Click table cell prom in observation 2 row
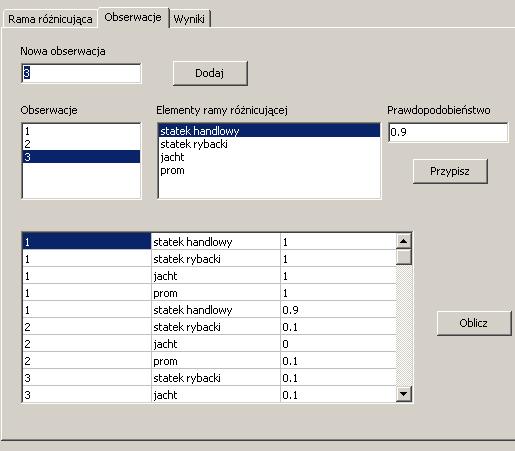Viewport: 515px width, 451px height. [x=216, y=361]
